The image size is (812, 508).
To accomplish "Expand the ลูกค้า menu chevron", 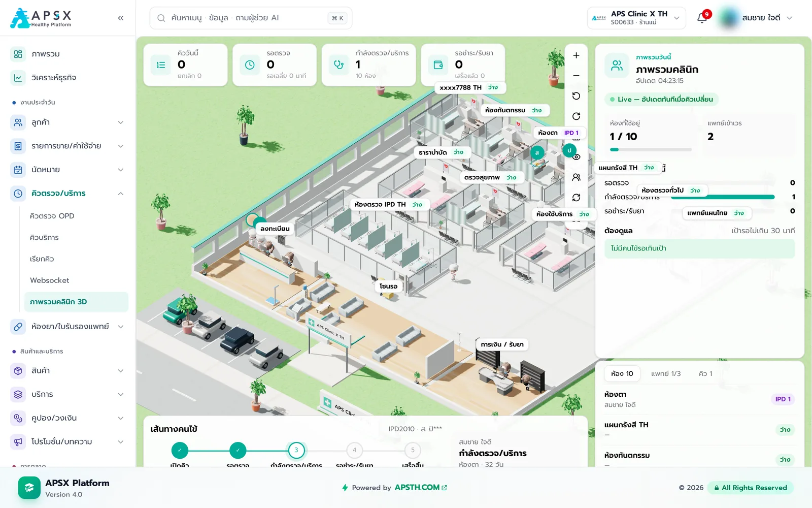I will 121,122.
